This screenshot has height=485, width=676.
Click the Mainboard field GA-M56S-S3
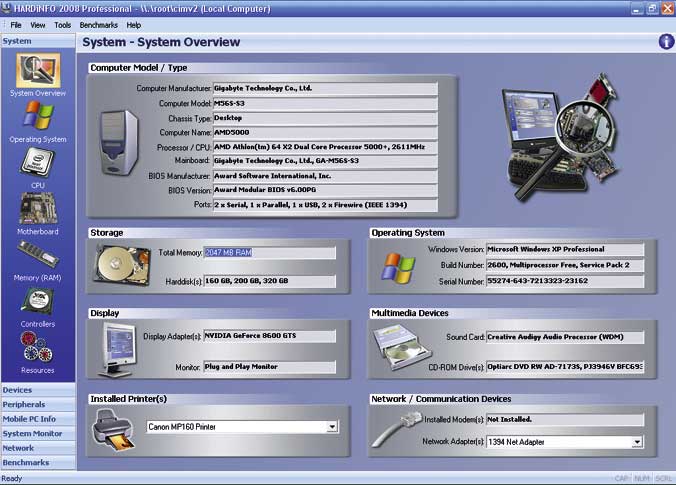(x=325, y=161)
